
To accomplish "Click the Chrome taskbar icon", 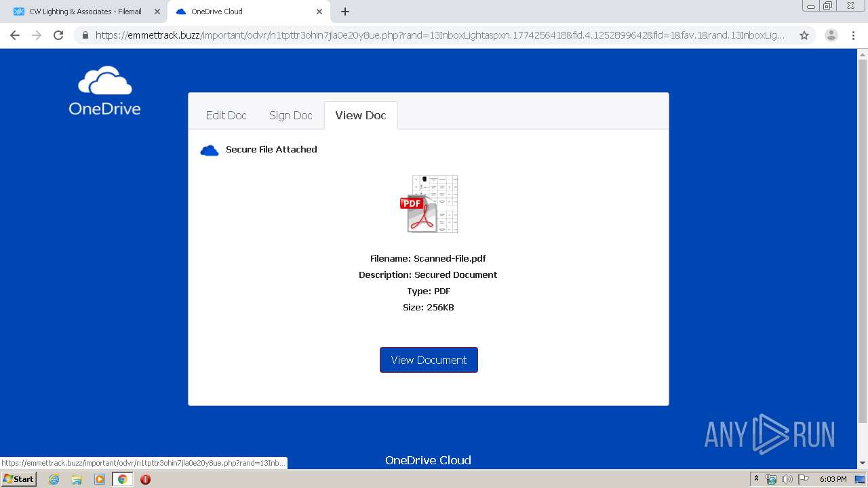I will pyautogui.click(x=122, y=479).
